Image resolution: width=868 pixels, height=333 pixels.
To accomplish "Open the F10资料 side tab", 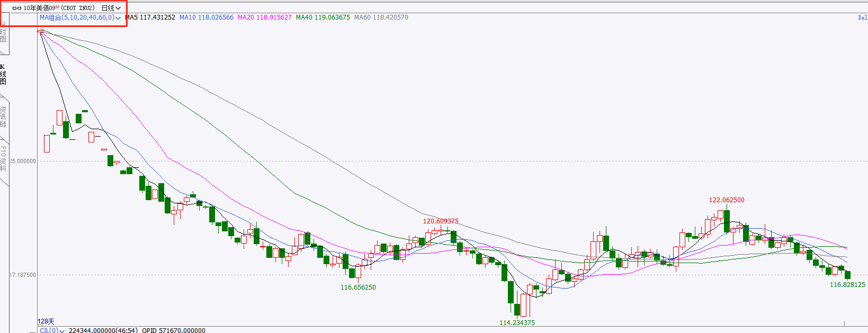I will pos(3,158).
